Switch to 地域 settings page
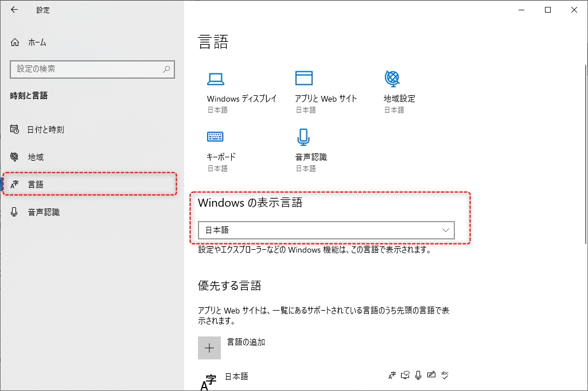 [34, 157]
